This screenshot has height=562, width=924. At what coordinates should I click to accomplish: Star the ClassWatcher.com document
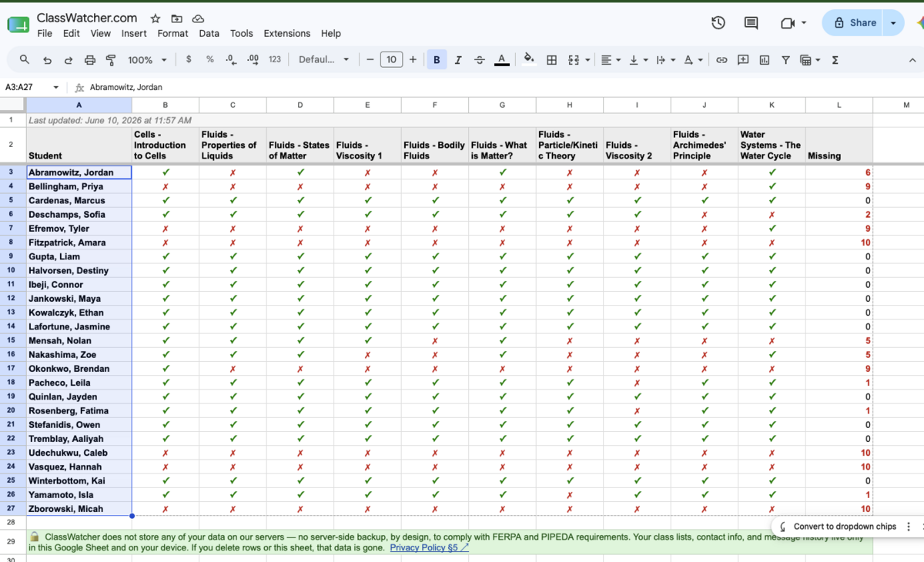[x=156, y=18]
